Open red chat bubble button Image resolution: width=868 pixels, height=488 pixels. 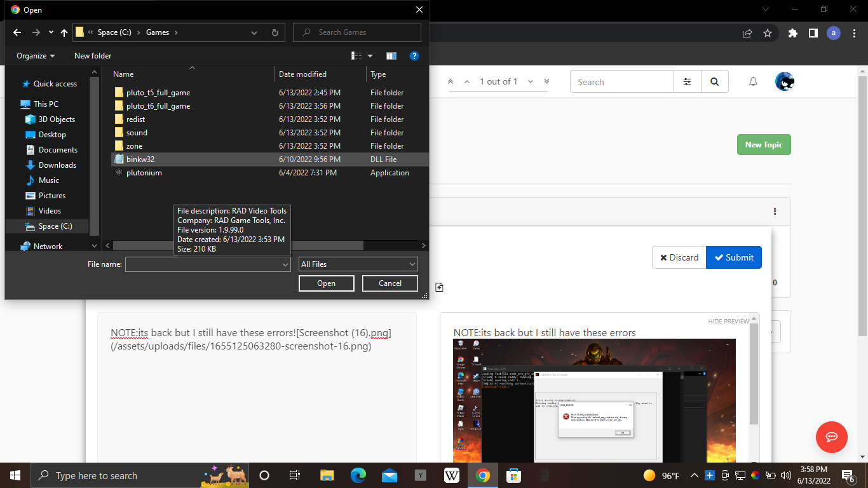tap(832, 437)
